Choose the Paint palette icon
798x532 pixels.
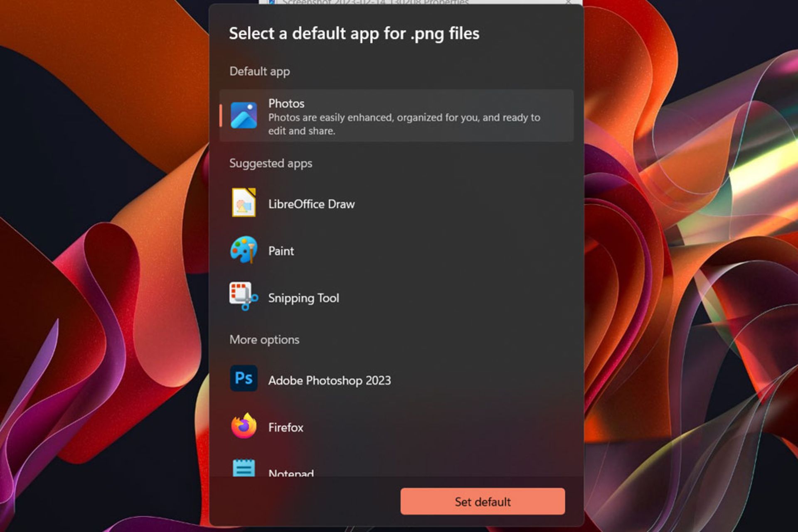(x=244, y=250)
